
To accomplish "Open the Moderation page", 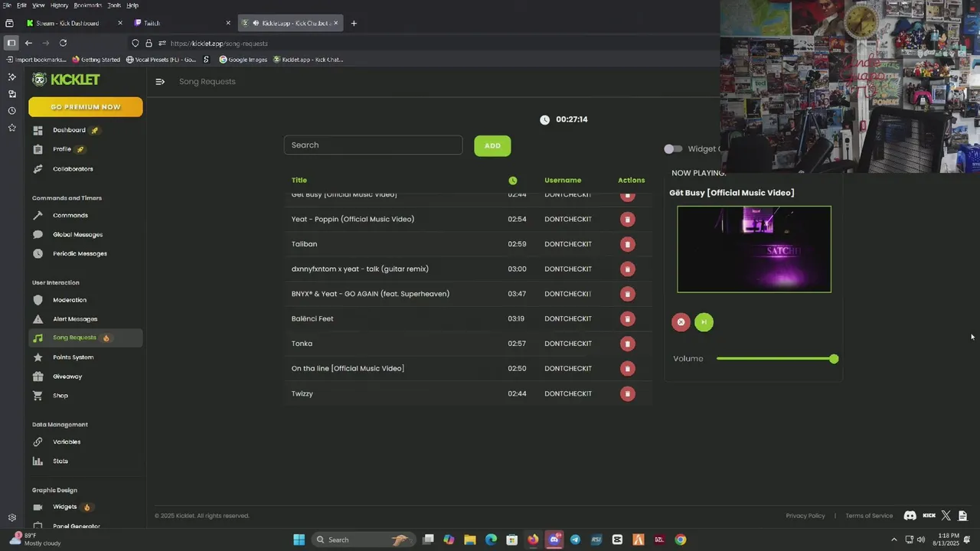I will (86, 300).
